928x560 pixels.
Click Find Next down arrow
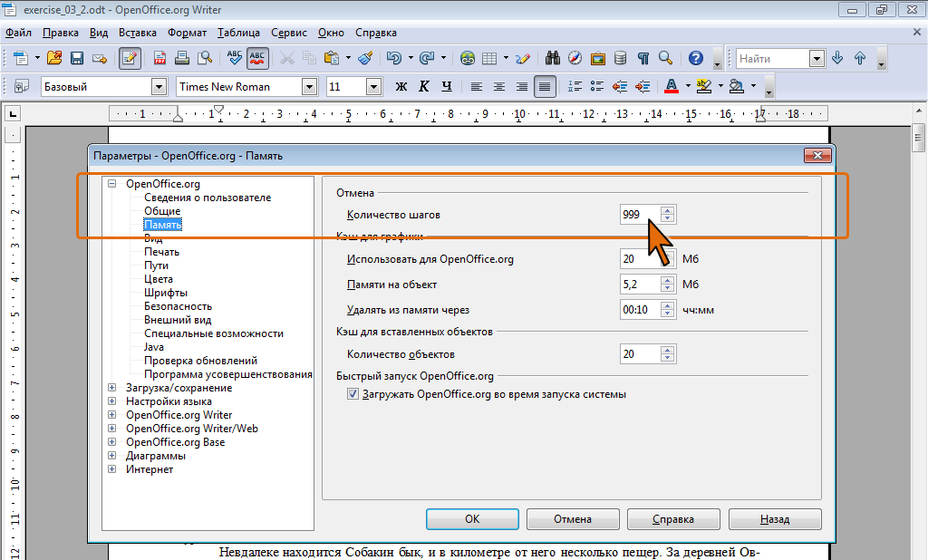[x=837, y=58]
